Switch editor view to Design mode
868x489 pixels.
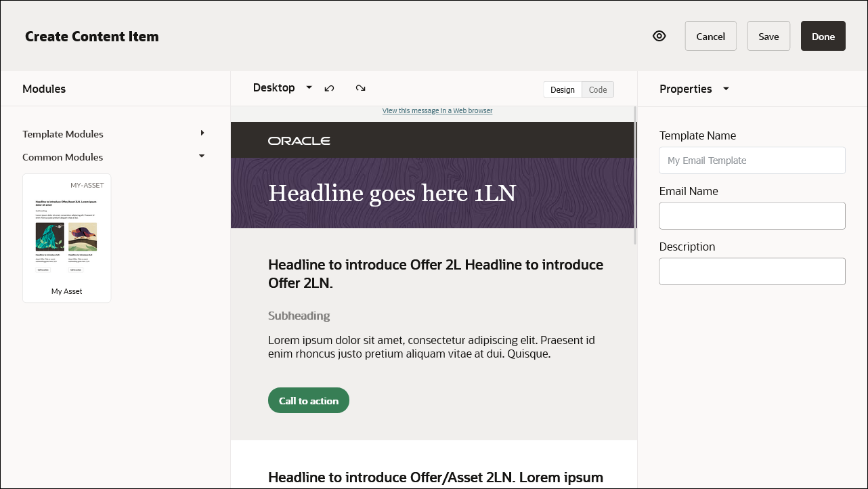point(563,89)
